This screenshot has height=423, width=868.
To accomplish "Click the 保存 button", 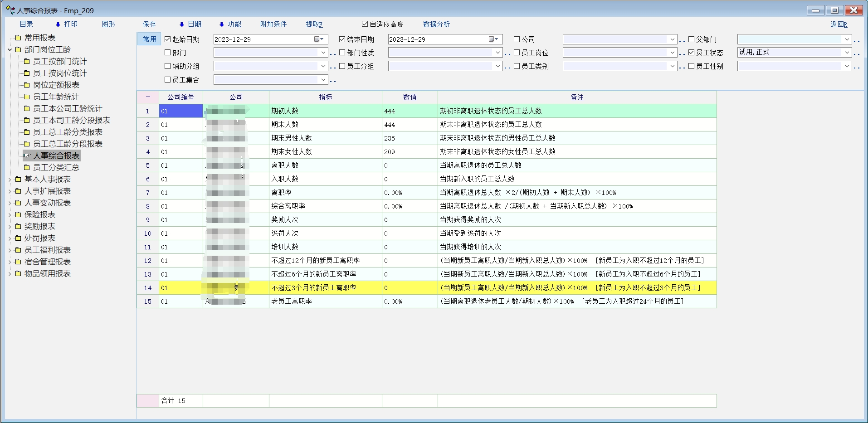I will [149, 24].
